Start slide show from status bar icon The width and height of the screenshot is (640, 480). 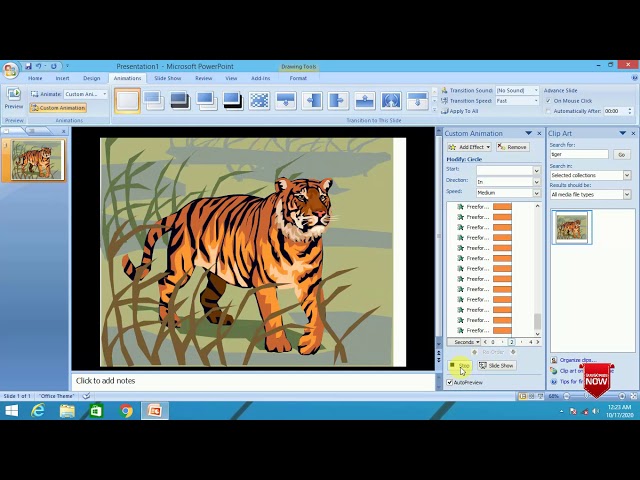click(x=540, y=396)
